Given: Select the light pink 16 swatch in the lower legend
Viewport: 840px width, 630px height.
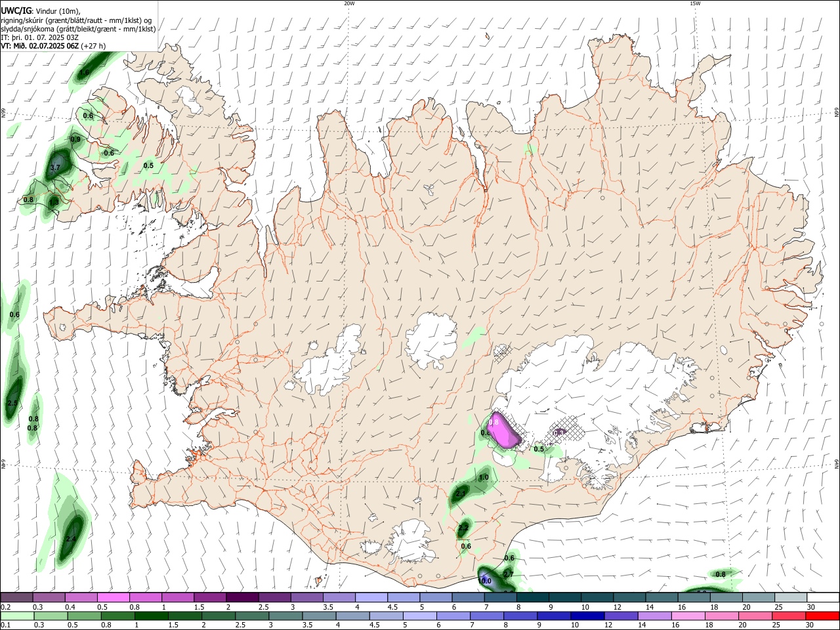Looking at the screenshot, I should tap(688, 616).
